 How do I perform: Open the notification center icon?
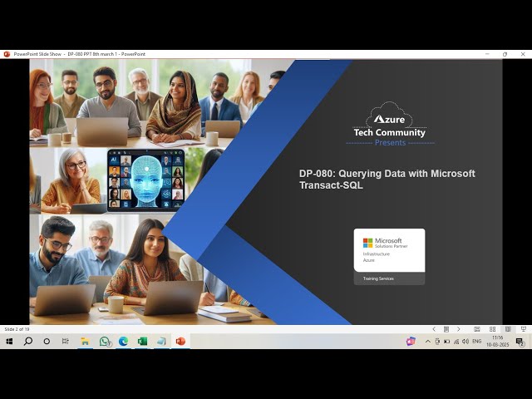click(x=520, y=342)
